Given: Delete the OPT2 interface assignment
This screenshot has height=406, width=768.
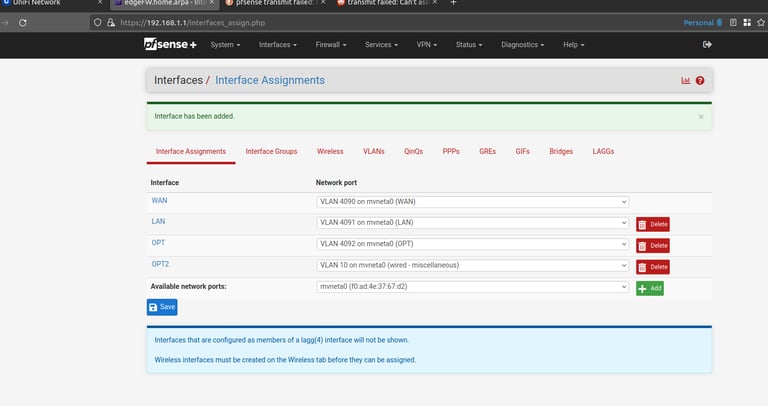Looking at the screenshot, I should [x=653, y=267].
